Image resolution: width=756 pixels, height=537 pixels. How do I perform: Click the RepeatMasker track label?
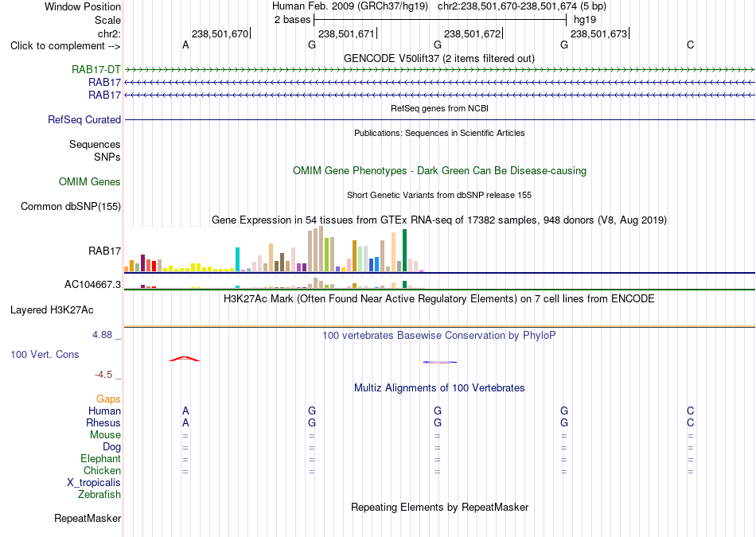pyautogui.click(x=88, y=518)
